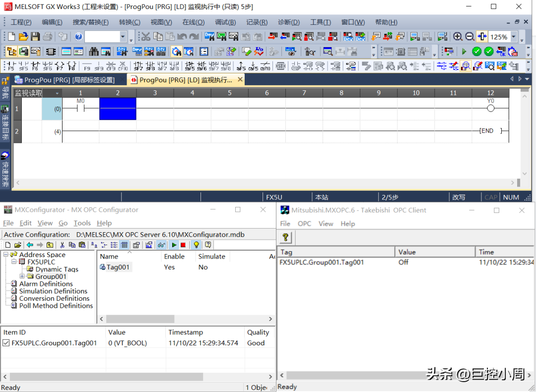The image size is (536, 392).
Task: Click the green start arrow in MXConfigurator toolbar
Action: point(174,245)
